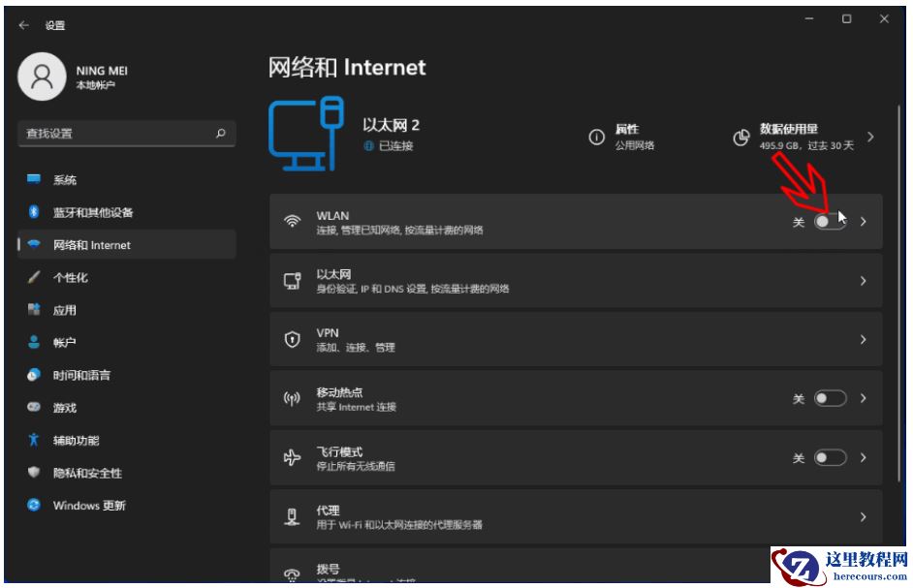This screenshot has height=588, width=913.
Task: Turn on mobile hotspot toggle
Action: coord(829,397)
